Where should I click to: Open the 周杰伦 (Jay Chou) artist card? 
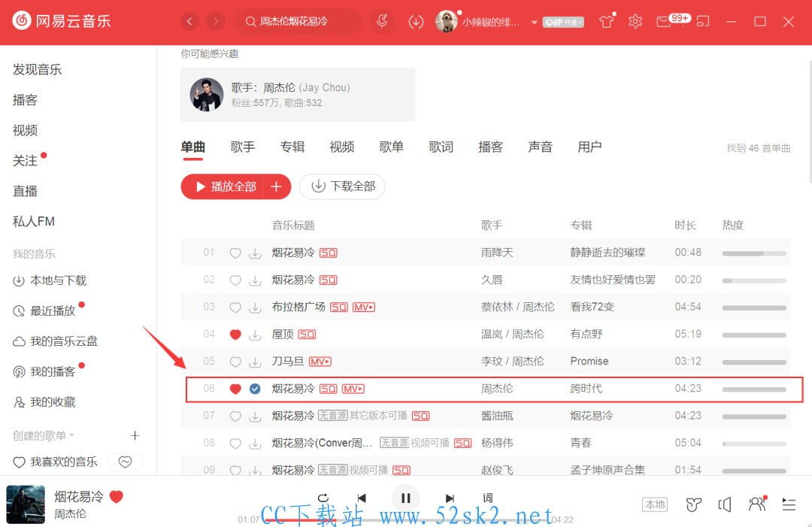point(298,94)
